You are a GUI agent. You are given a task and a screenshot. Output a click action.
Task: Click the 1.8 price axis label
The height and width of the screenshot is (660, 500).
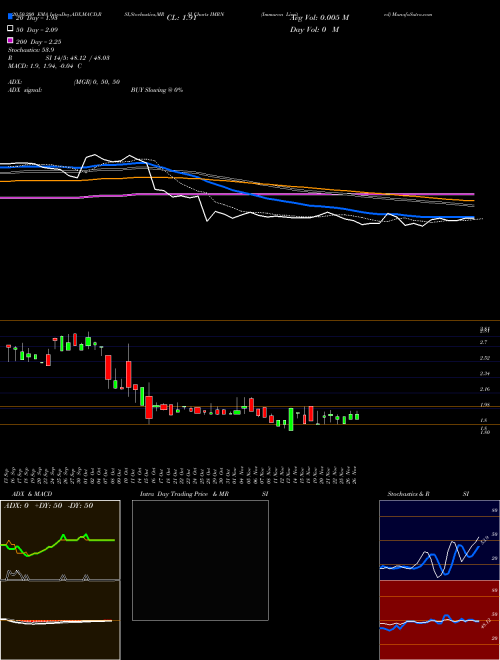click(x=483, y=420)
